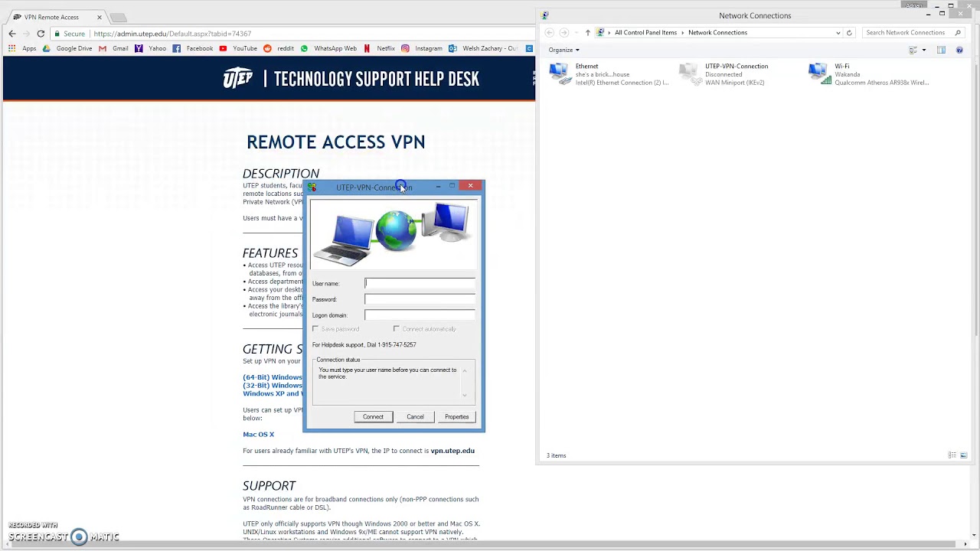Click the Connect button
Viewport: 980px width, 551px height.
[x=373, y=416]
